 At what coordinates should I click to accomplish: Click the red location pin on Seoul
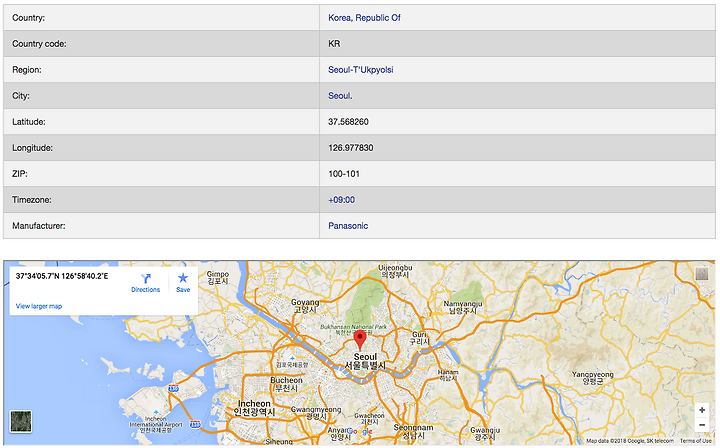(x=360, y=340)
